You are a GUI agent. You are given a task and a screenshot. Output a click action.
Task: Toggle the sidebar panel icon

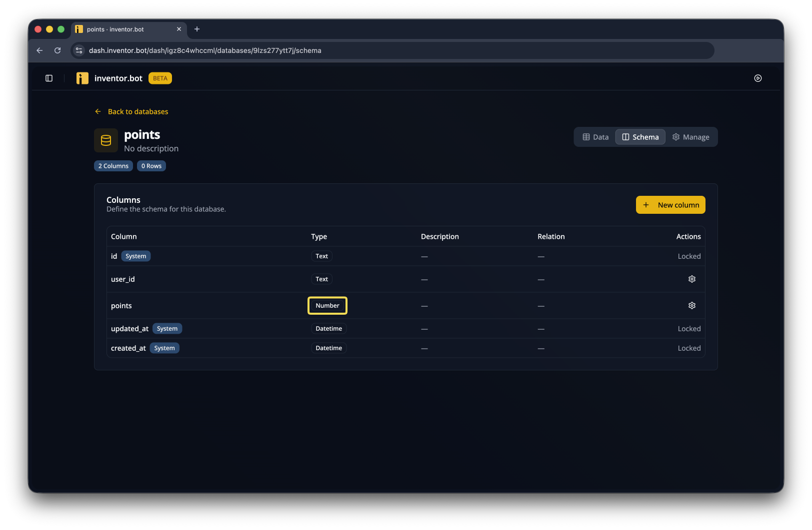(49, 78)
